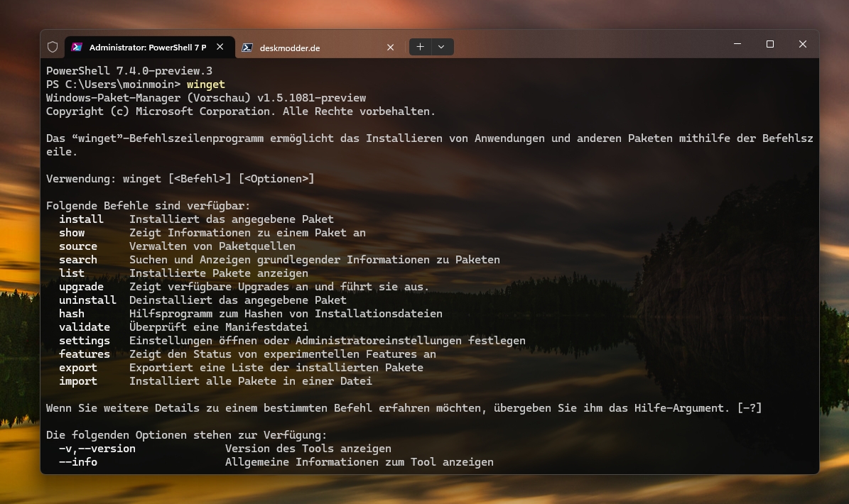849x504 pixels.
Task: Switch to the deskmodder.de tab
Action: pos(320,48)
